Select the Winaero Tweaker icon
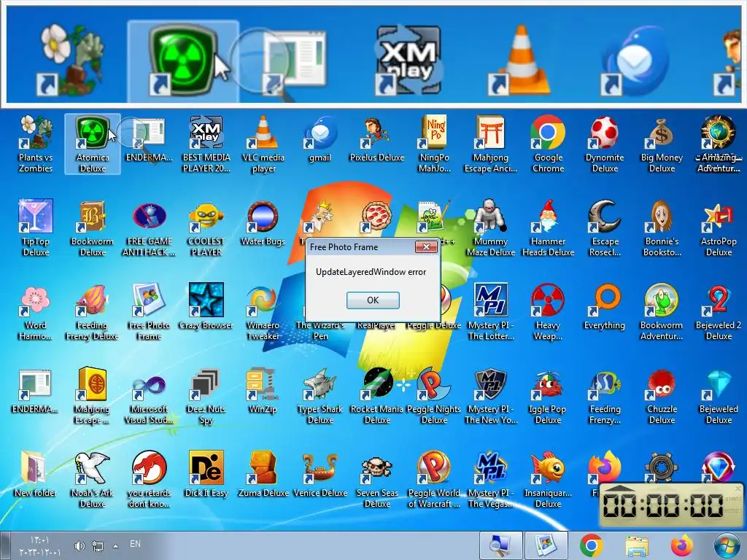This screenshot has height=560, width=747. [263, 311]
